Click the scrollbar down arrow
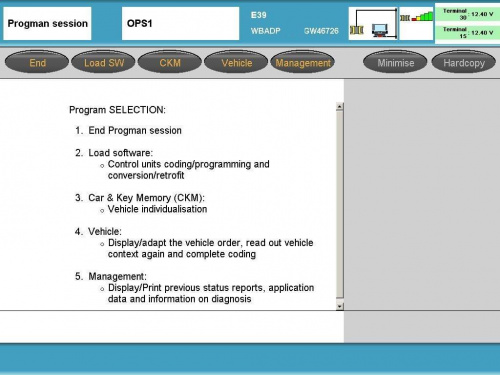The width and height of the screenshot is (500, 375). click(340, 306)
